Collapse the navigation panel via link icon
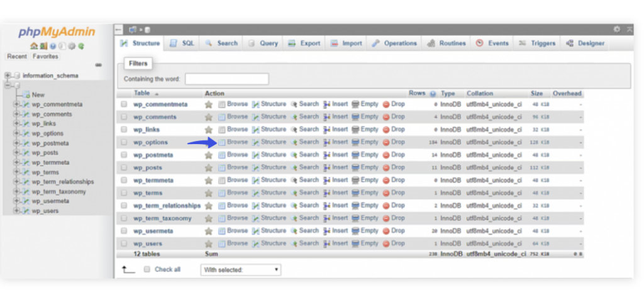The image size is (644, 290). (99, 65)
